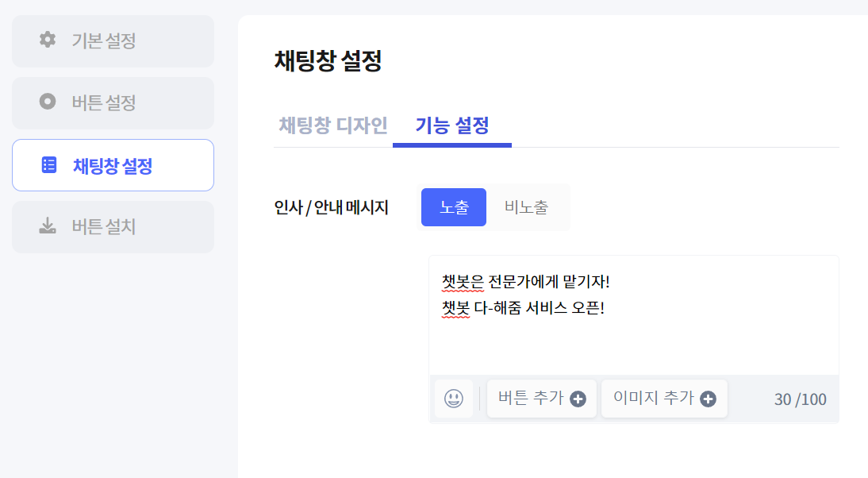Select the 채팅창 설정 sidebar item
The width and height of the screenshot is (868, 478).
[113, 165]
